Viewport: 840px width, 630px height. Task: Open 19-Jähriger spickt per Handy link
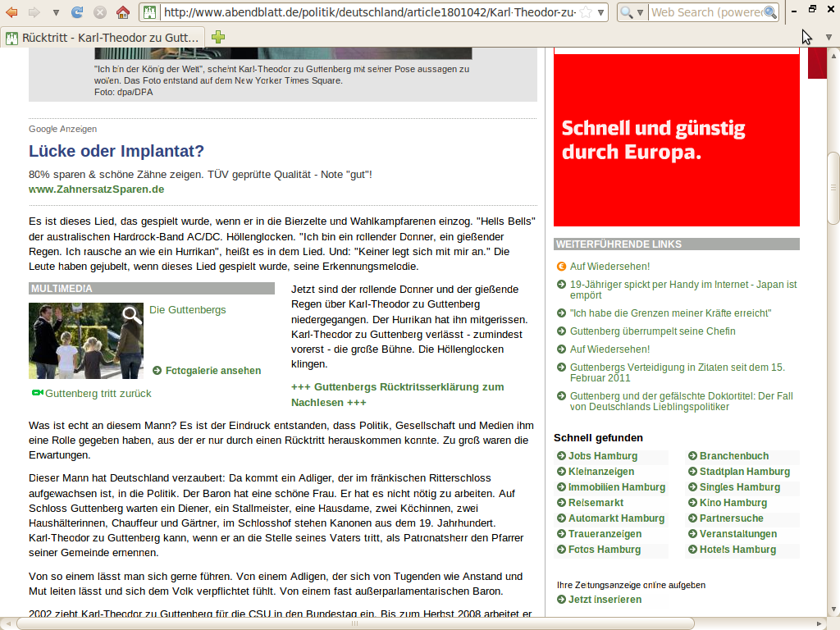[683, 290]
